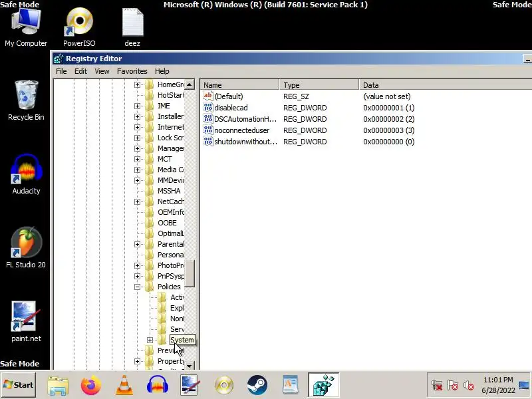The image size is (532, 399).
Task: Open PowerISO from the taskbar
Action: pyautogui.click(x=224, y=386)
